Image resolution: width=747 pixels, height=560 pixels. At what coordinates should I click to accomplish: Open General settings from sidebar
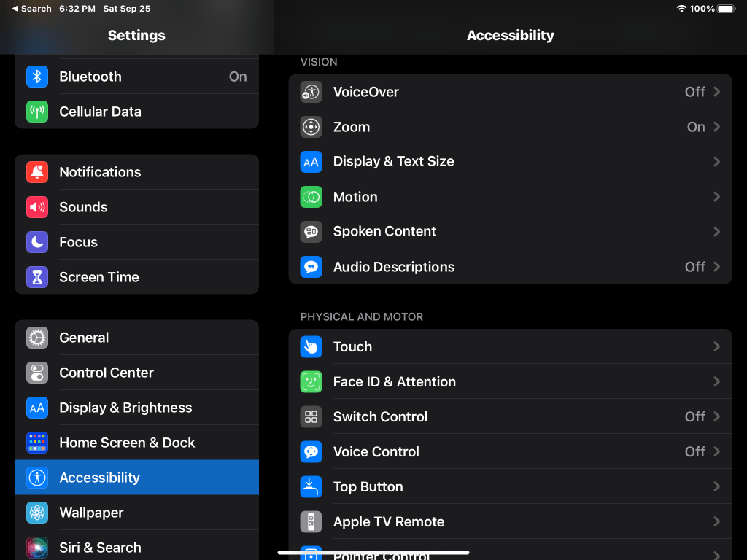[136, 338]
